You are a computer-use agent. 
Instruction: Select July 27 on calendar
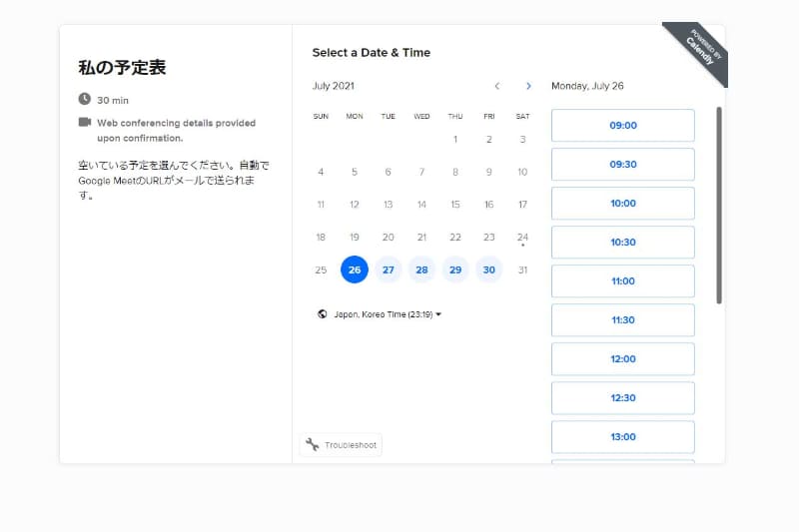(x=388, y=269)
